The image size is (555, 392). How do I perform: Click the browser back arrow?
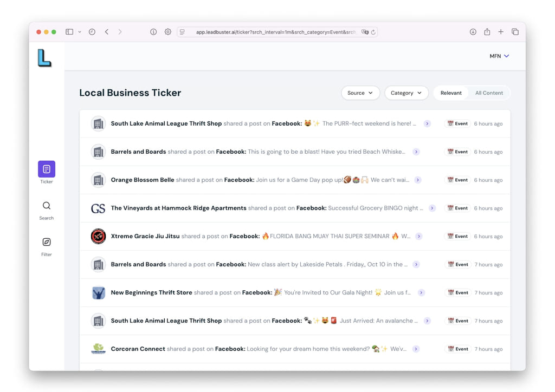click(x=107, y=32)
